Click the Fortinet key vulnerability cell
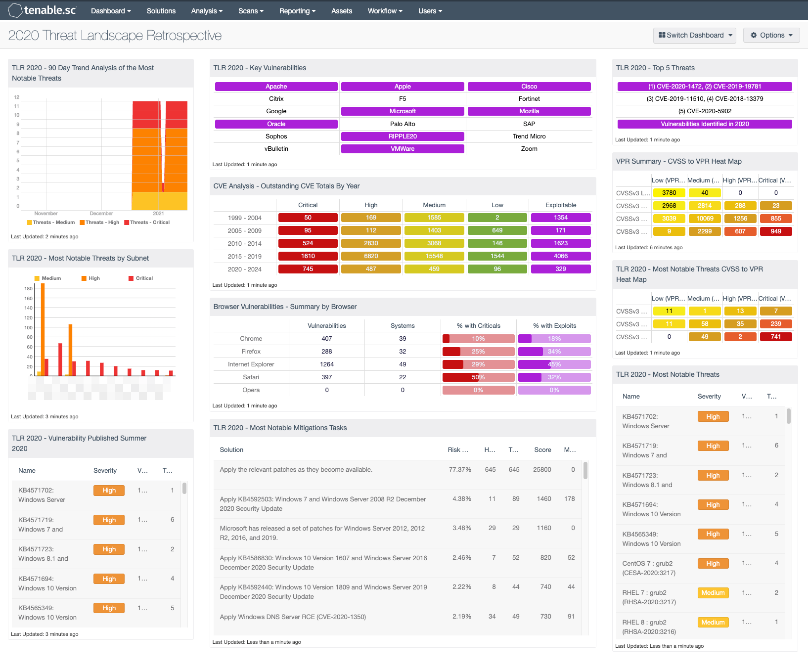The image size is (808, 672). coord(529,99)
